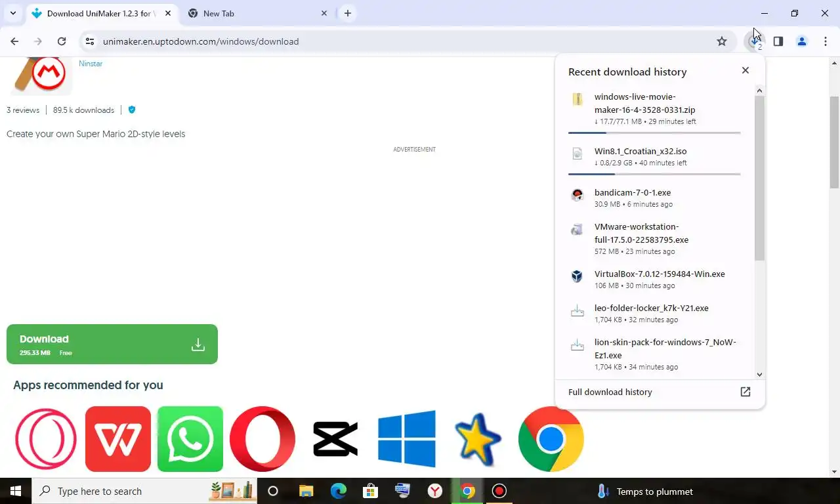
Task: Bookmark this page with the star icon
Action: coord(722,41)
